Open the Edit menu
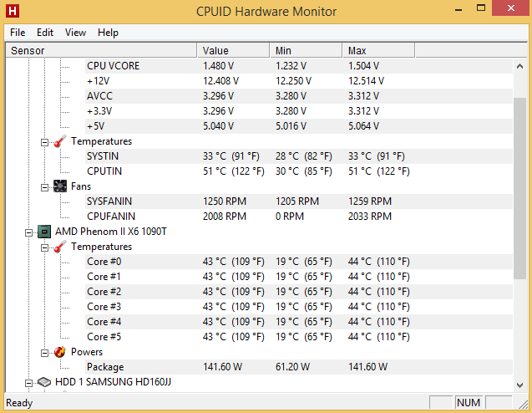 coord(45,33)
